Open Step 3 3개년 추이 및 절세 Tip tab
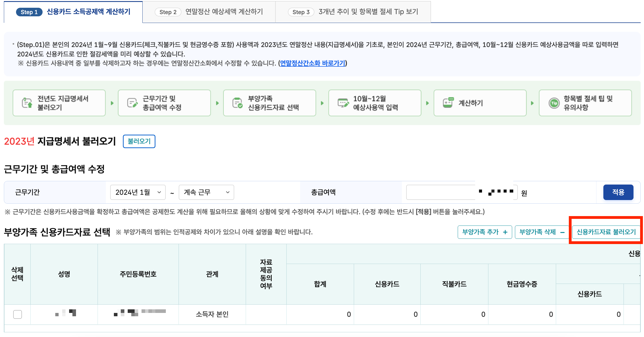Viewport: 644px width, 337px height. coord(353,12)
